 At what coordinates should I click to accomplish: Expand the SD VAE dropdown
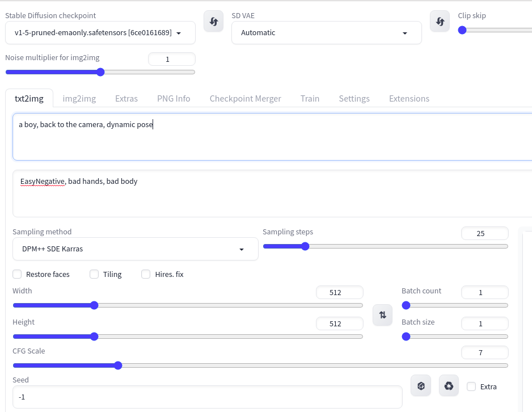tap(326, 33)
